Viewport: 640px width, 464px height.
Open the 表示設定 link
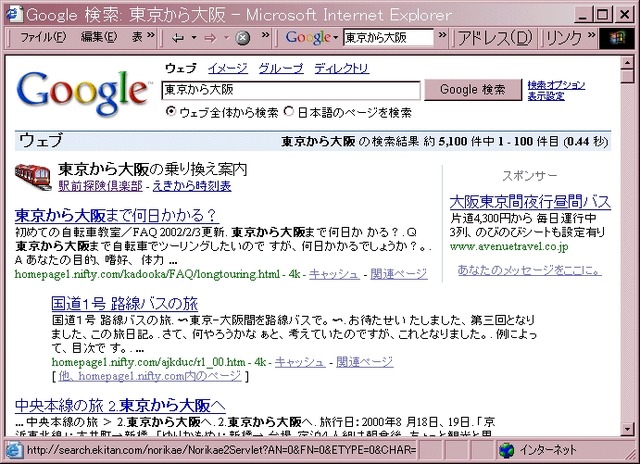546,96
